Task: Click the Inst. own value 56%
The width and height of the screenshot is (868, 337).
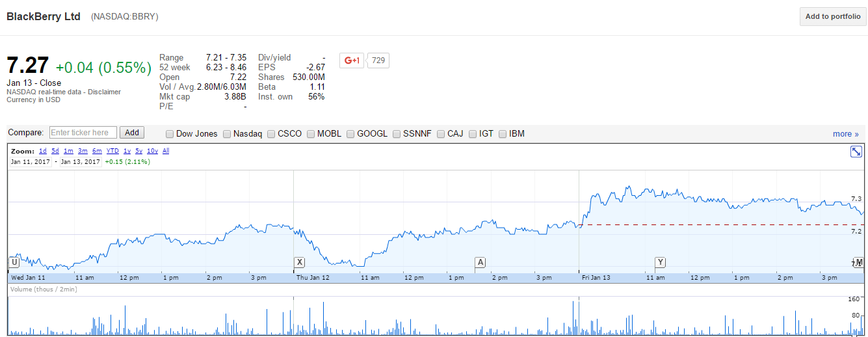Action: click(317, 97)
